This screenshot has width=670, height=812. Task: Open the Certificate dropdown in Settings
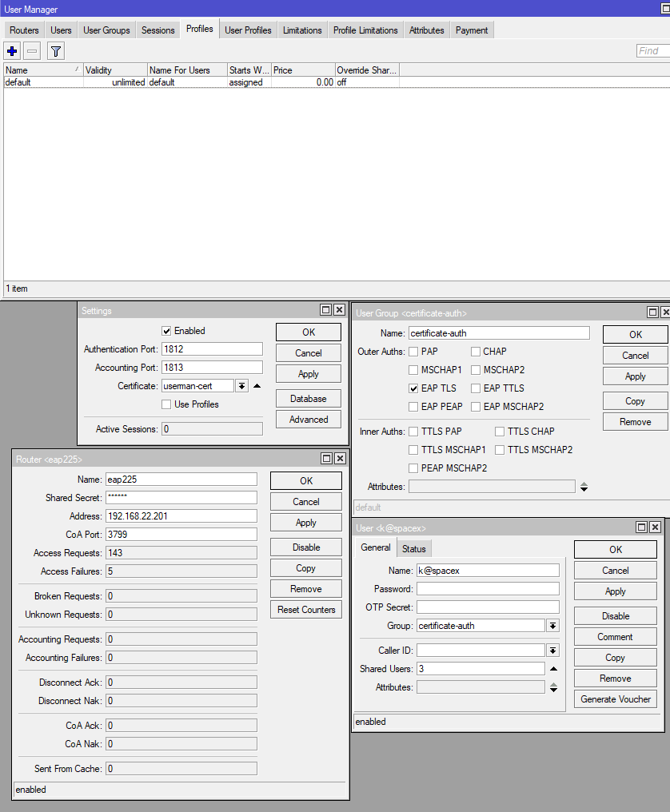pos(242,386)
